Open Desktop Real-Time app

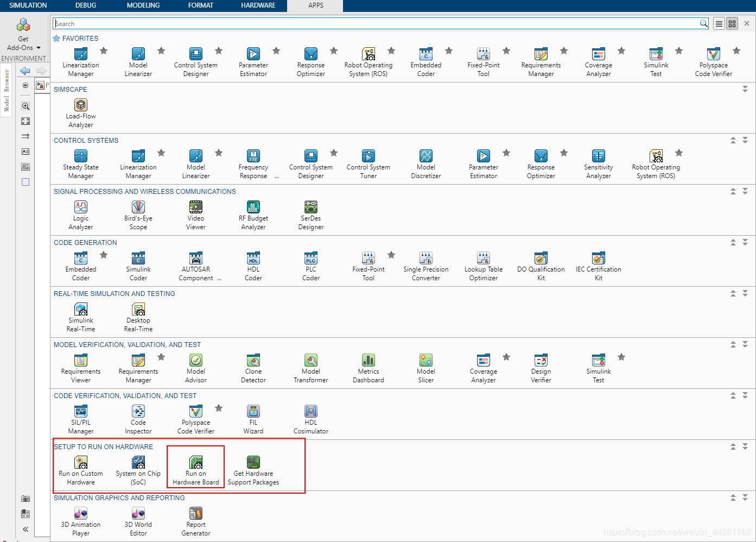tap(138, 317)
